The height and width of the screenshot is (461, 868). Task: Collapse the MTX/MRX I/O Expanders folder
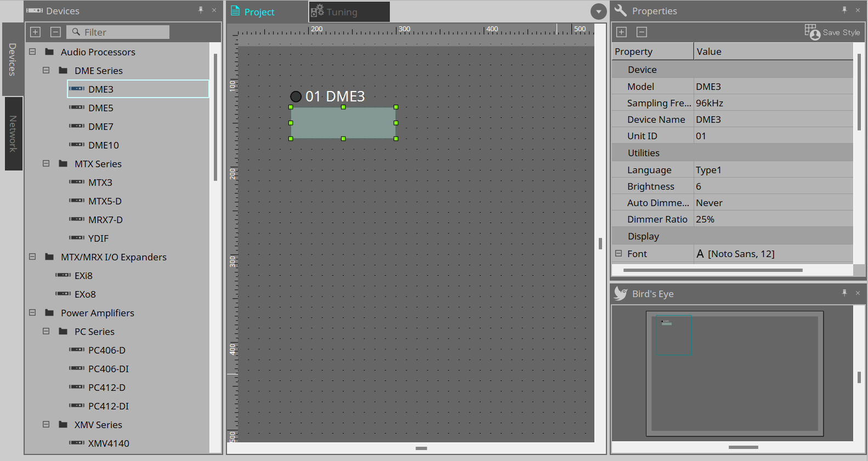point(32,257)
